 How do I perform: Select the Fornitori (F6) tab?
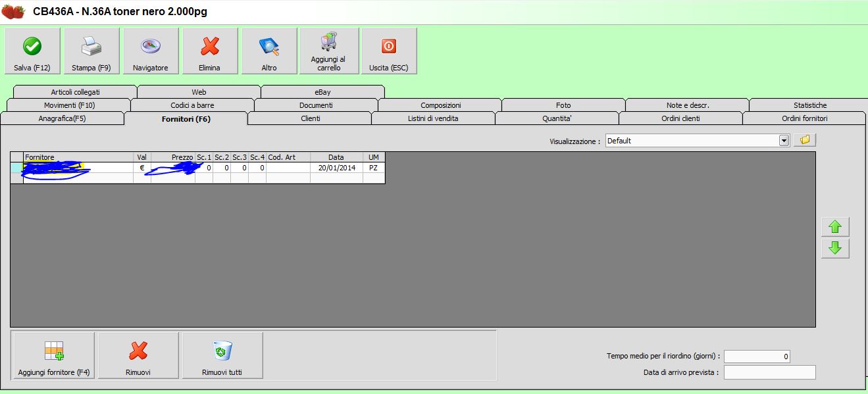click(x=186, y=118)
